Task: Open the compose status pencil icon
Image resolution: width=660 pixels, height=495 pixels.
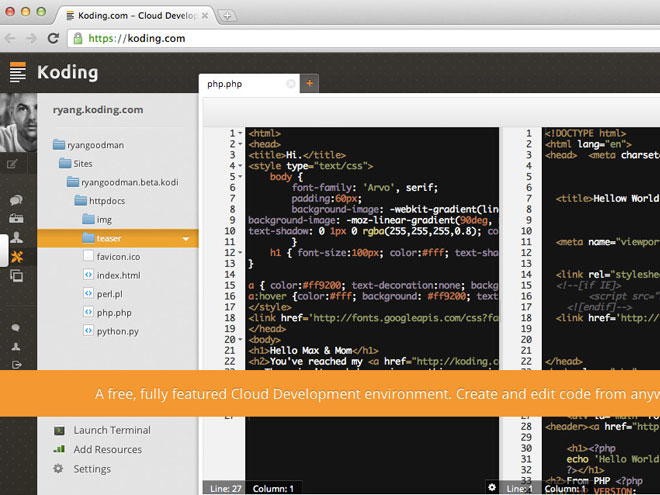Action: click(x=12, y=164)
